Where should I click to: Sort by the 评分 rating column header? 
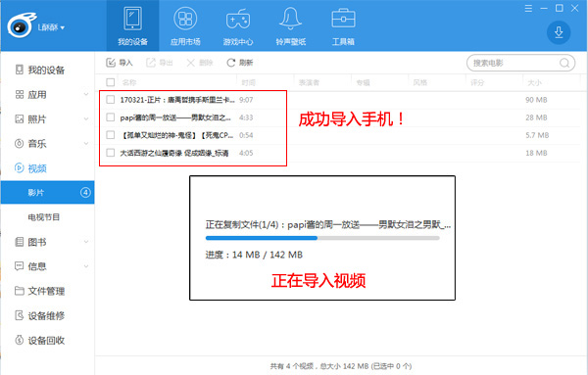coord(477,82)
